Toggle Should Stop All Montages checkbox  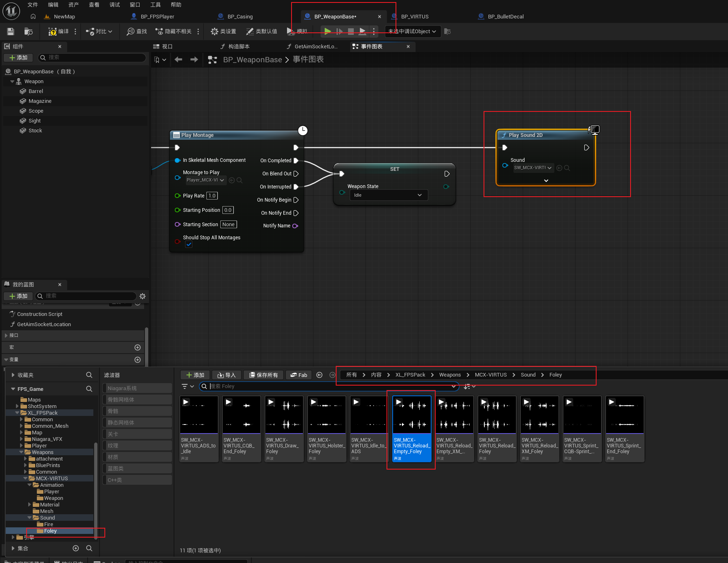[x=189, y=245]
